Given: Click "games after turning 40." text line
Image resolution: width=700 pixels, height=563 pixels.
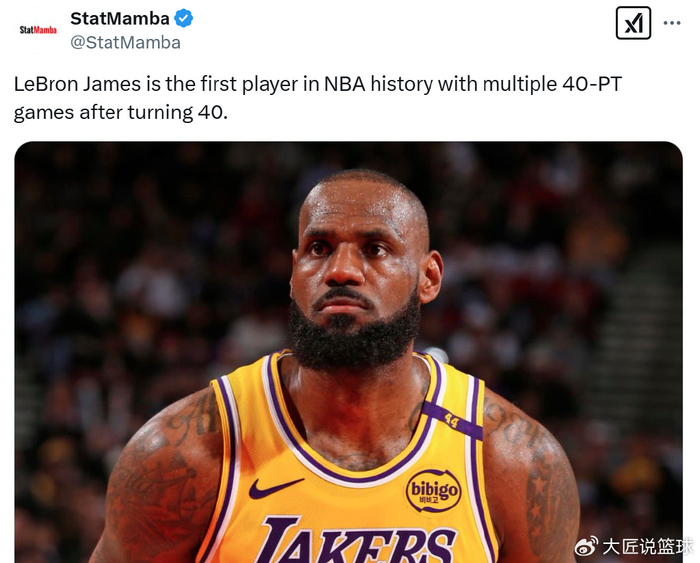Looking at the screenshot, I should tap(121, 112).
